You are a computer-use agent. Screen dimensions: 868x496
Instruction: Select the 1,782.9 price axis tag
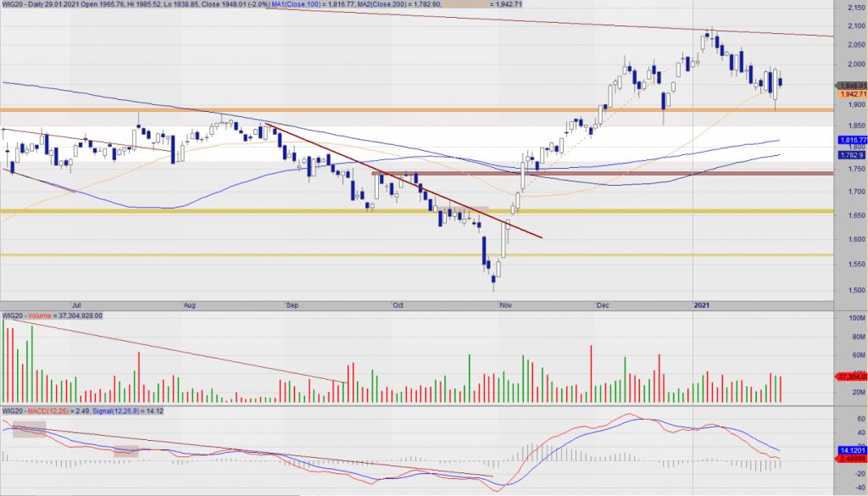point(850,155)
